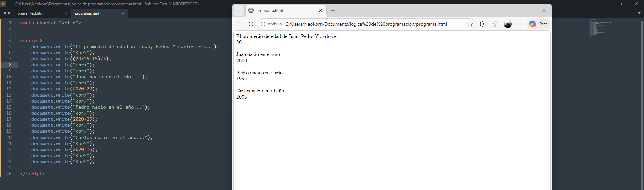The height and width of the screenshot is (190, 644).
Task: Open browser tab search chevron
Action: 239,10
